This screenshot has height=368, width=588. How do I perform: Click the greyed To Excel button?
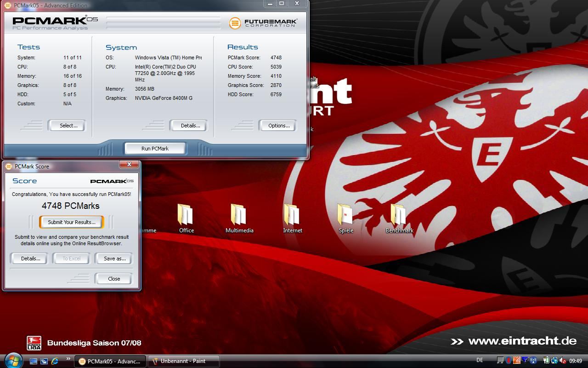click(x=72, y=259)
